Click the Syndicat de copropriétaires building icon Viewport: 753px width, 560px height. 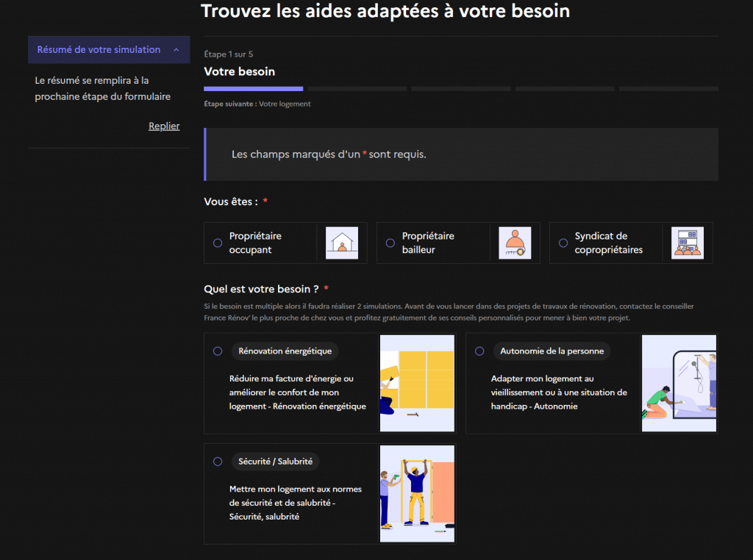pos(687,243)
